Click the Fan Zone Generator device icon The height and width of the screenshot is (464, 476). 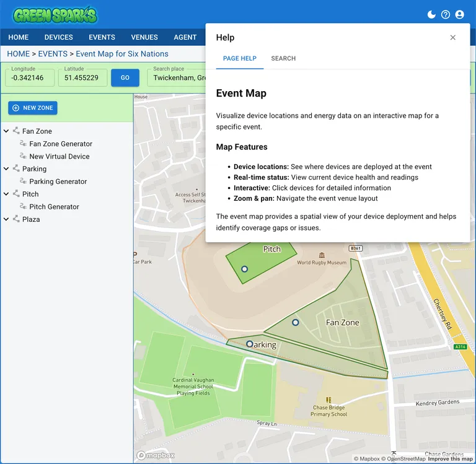(23, 144)
